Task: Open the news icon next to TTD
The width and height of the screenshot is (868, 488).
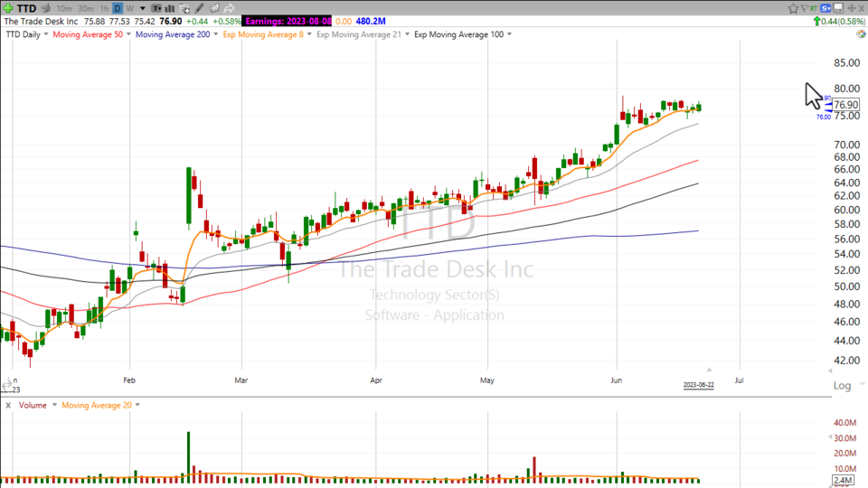Action: point(45,8)
